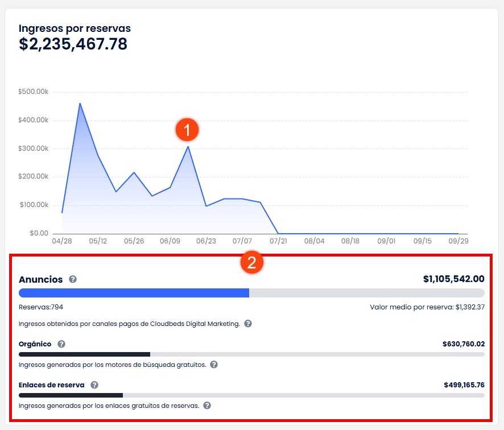Viewport: 504px width, 430px height.
Task: Open help icon after motores de búsqueda gratuitos
Action: (x=214, y=365)
